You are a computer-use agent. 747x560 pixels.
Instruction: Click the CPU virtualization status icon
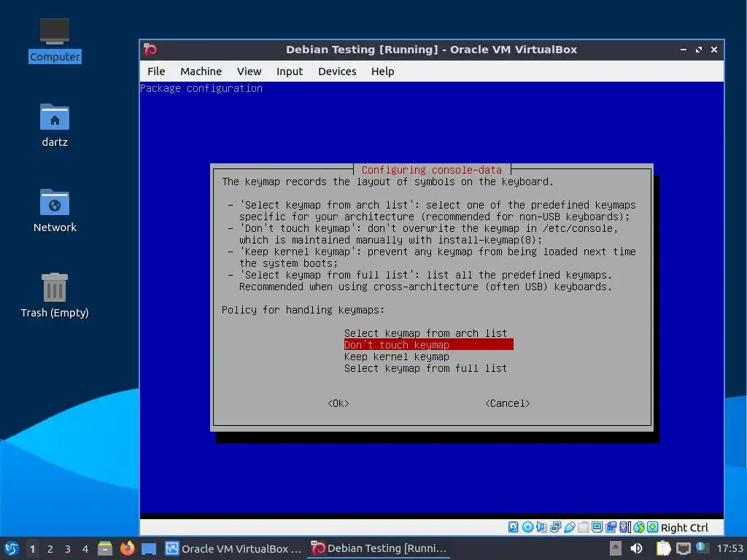pyautogui.click(x=625, y=527)
